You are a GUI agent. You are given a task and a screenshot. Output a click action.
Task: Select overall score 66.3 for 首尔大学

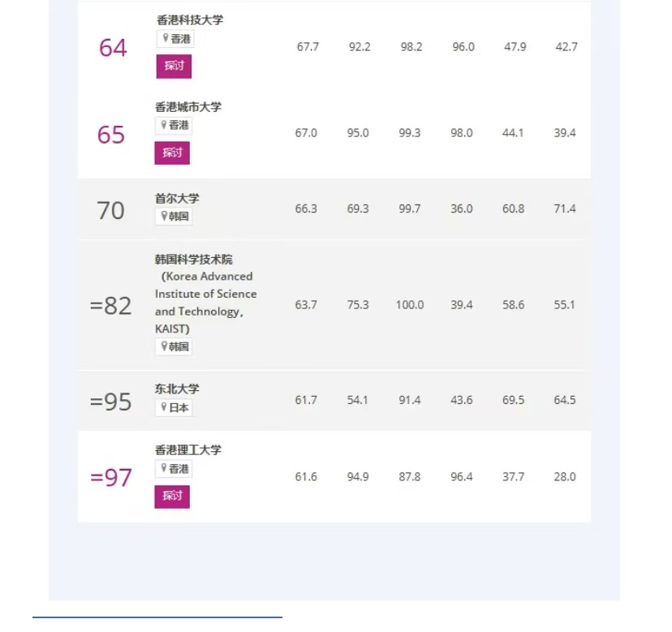pyautogui.click(x=306, y=209)
